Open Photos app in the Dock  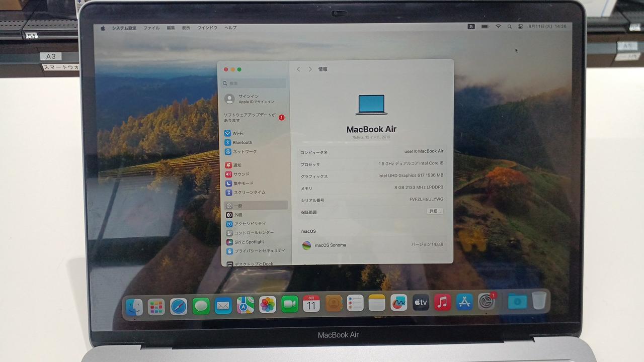(268, 304)
